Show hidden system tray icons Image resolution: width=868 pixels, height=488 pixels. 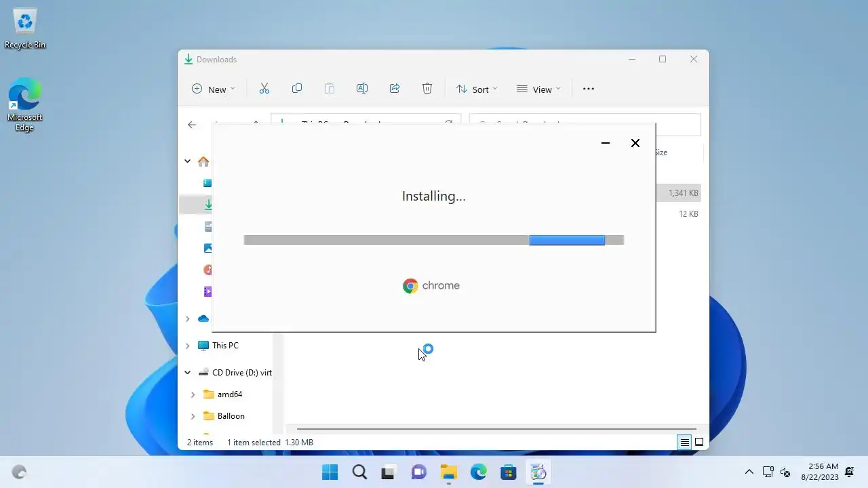pos(749,472)
